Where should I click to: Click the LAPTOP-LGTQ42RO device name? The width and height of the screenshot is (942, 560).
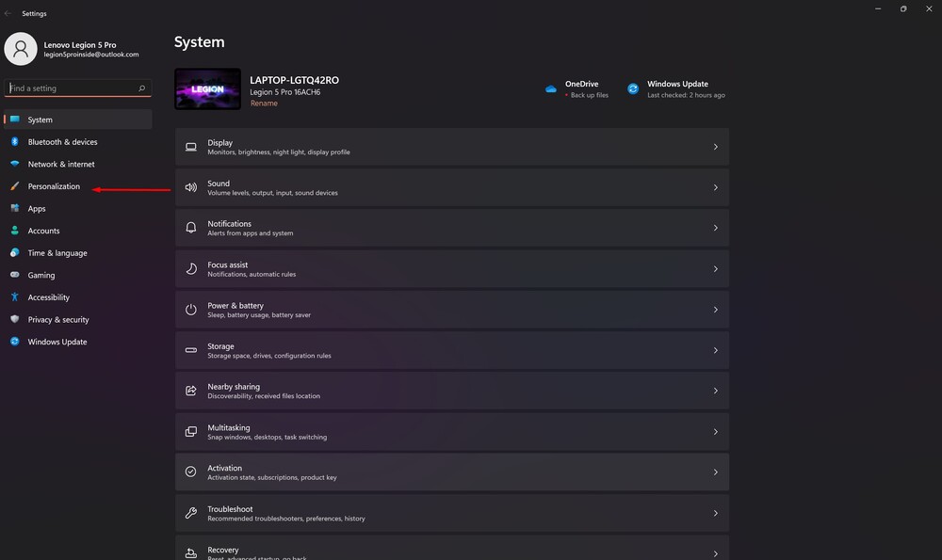click(x=294, y=80)
